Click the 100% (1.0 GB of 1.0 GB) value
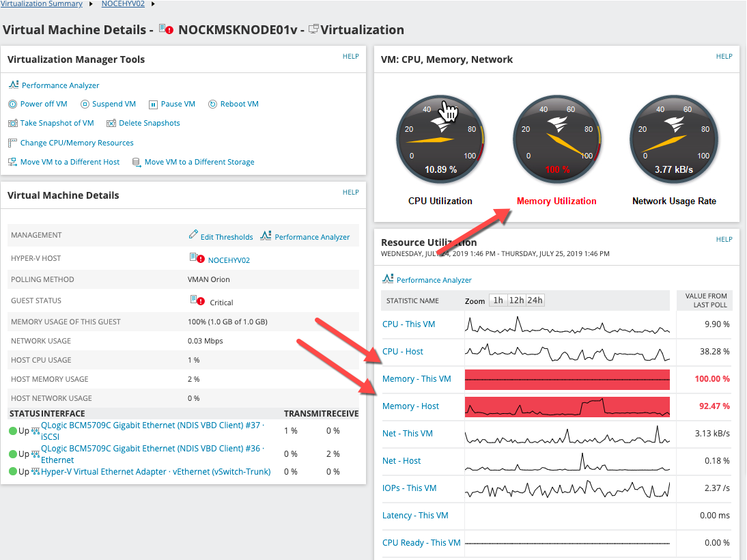The width and height of the screenshot is (747, 560). [x=227, y=322]
